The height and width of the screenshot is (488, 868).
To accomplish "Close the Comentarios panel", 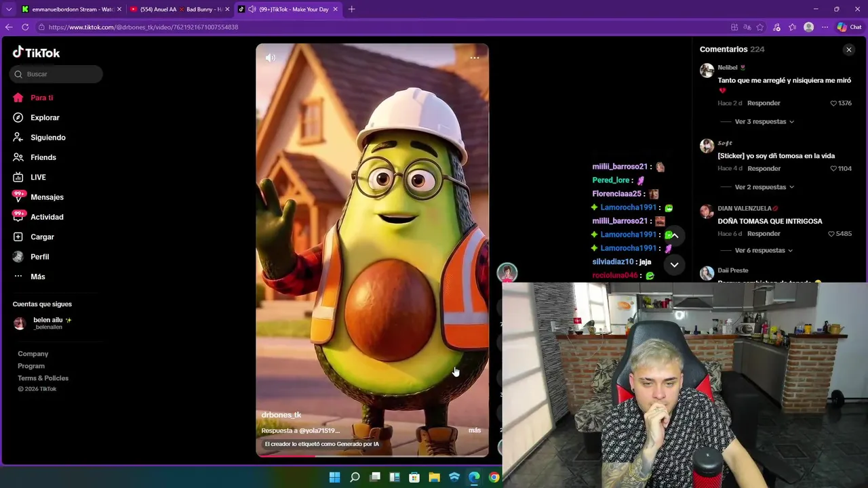I will point(848,49).
